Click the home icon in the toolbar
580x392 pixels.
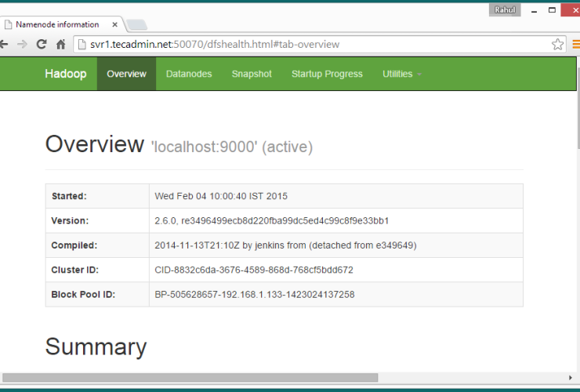tap(60, 45)
